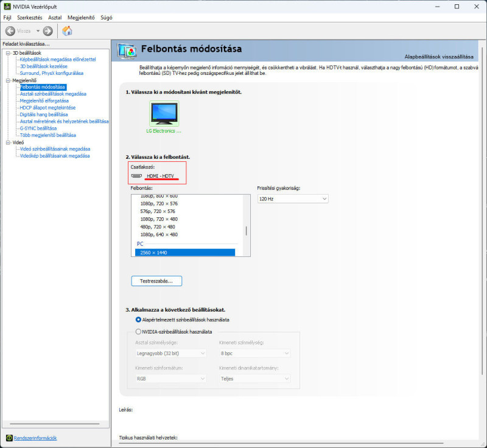The image size is (487, 448).
Task: Select the LG Electronics monitor thumbnail
Action: click(164, 114)
